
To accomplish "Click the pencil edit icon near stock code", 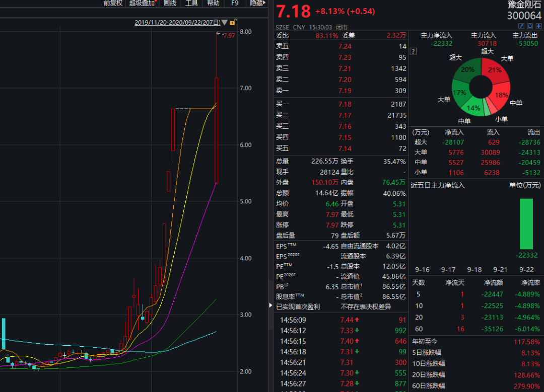I will point(521,26).
